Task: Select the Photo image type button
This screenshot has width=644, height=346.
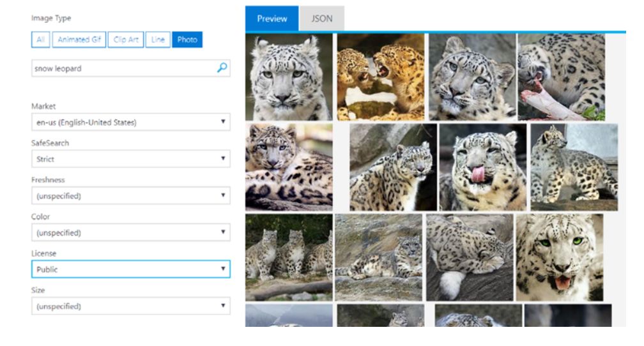Action: pyautogui.click(x=187, y=40)
